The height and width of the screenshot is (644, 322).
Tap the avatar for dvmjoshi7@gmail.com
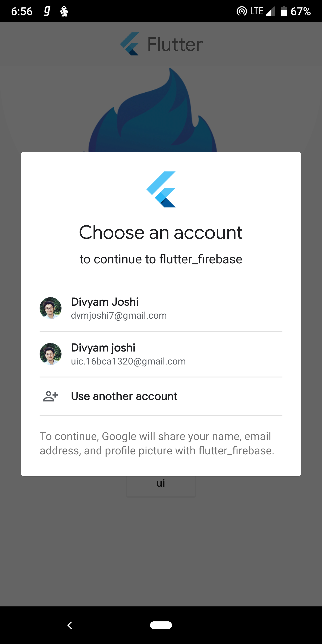pos(51,308)
